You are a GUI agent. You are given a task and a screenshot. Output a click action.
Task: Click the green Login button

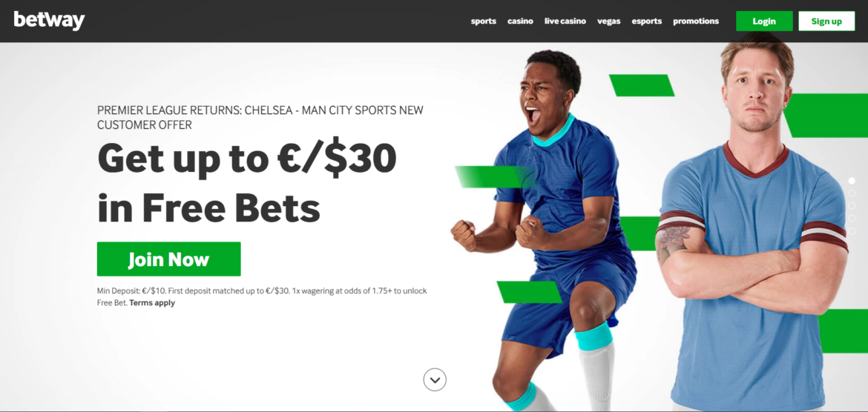coord(764,21)
